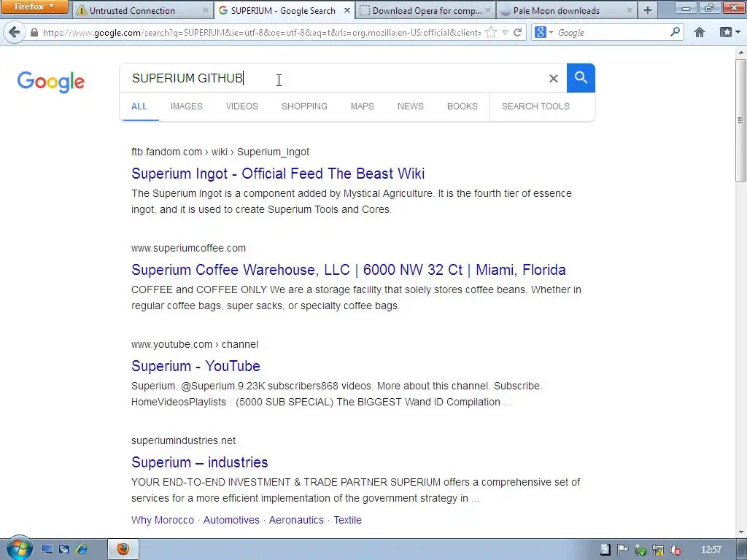Reload the current page
The width and height of the screenshot is (747, 560).
tap(517, 32)
